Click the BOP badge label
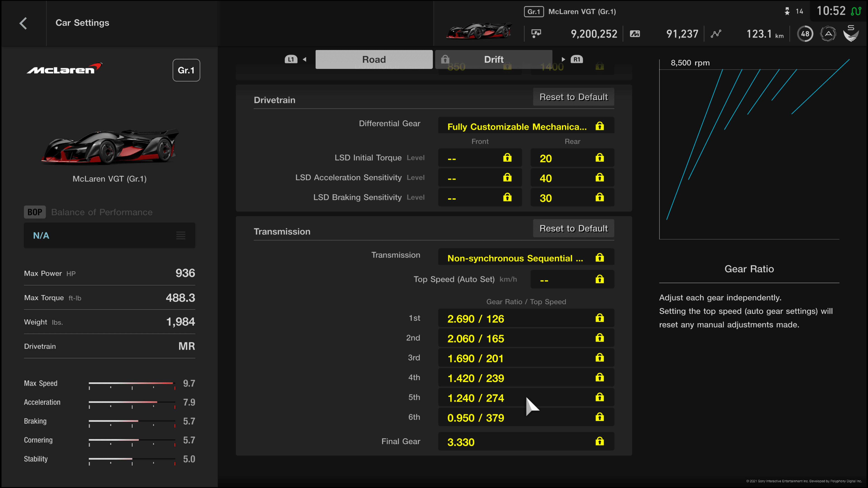Screen dimensions: 868x488 pyautogui.click(x=35, y=212)
